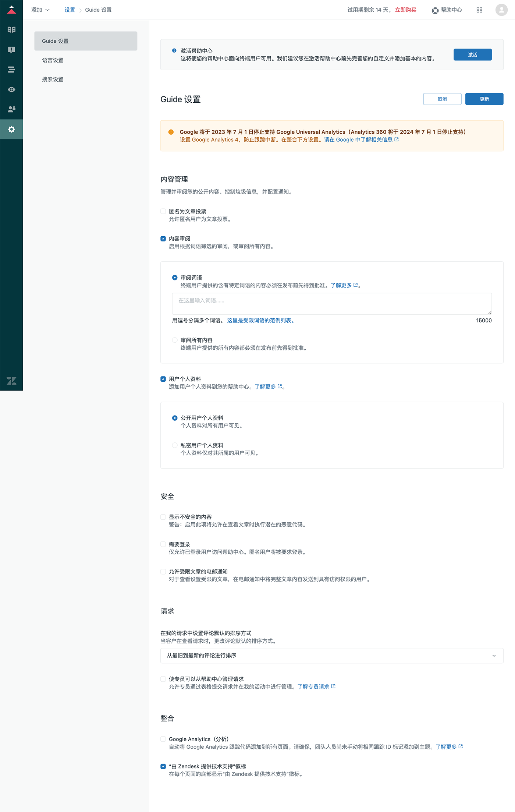Viewport: 515px width, 812px height.
Task: Enable the 需要登录 checkbox
Action: pos(163,544)
